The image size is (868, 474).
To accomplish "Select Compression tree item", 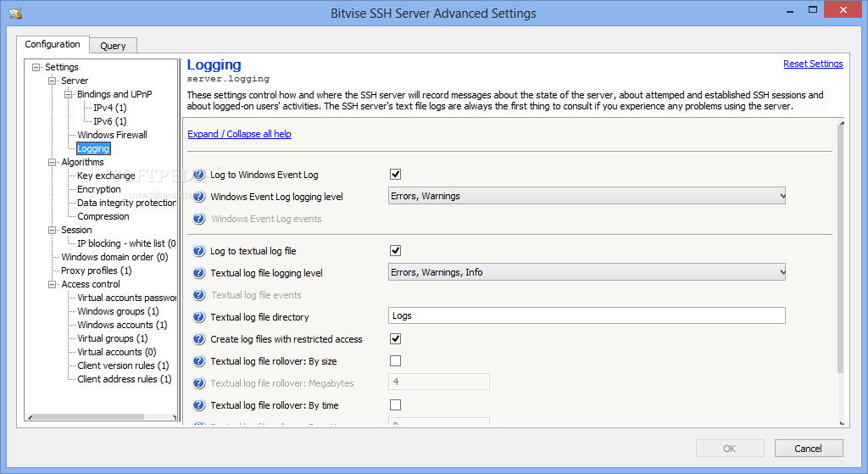I will (x=103, y=216).
